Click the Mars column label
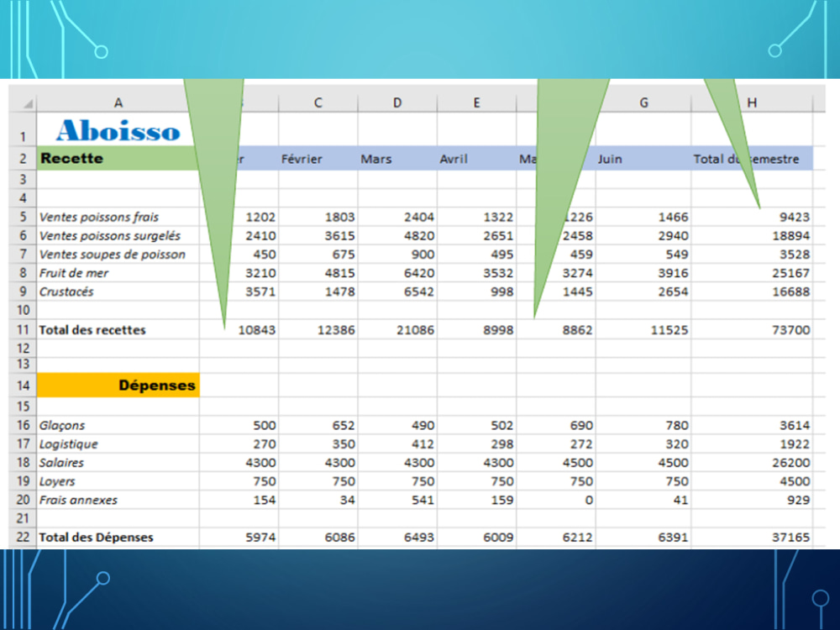Viewport: 840px width, 630px height. [376, 159]
